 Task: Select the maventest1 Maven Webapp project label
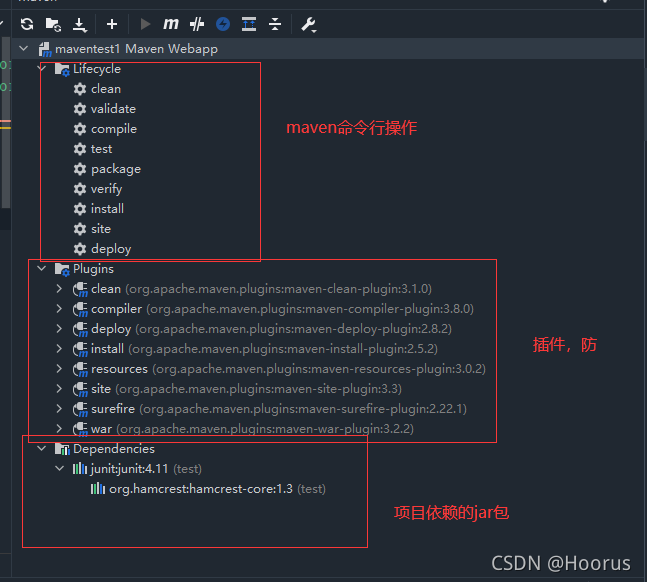coord(137,49)
